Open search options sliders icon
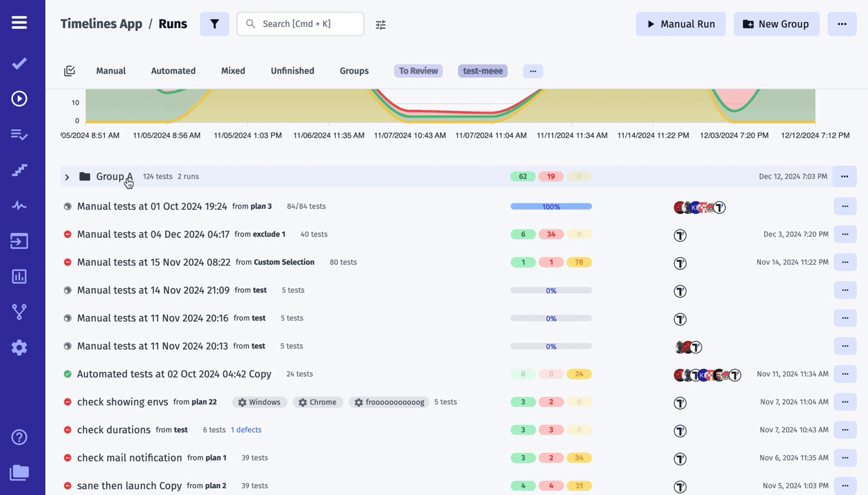The width and height of the screenshot is (868, 495). 380,25
